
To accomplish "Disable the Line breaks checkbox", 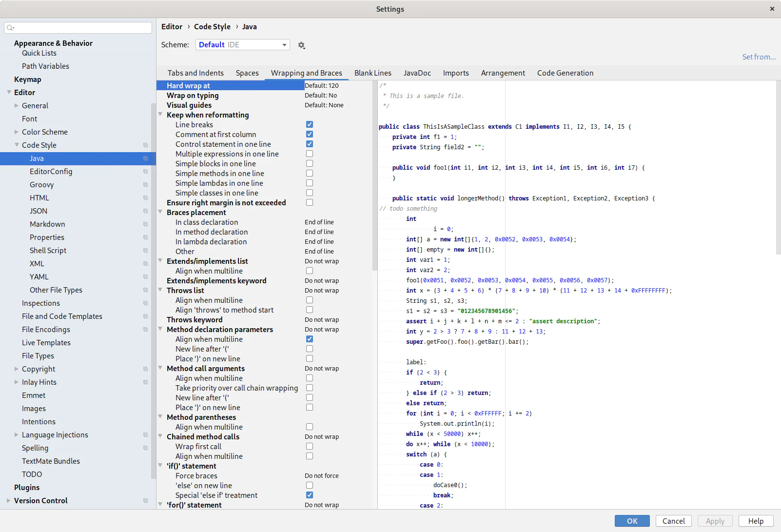I will tap(310, 125).
